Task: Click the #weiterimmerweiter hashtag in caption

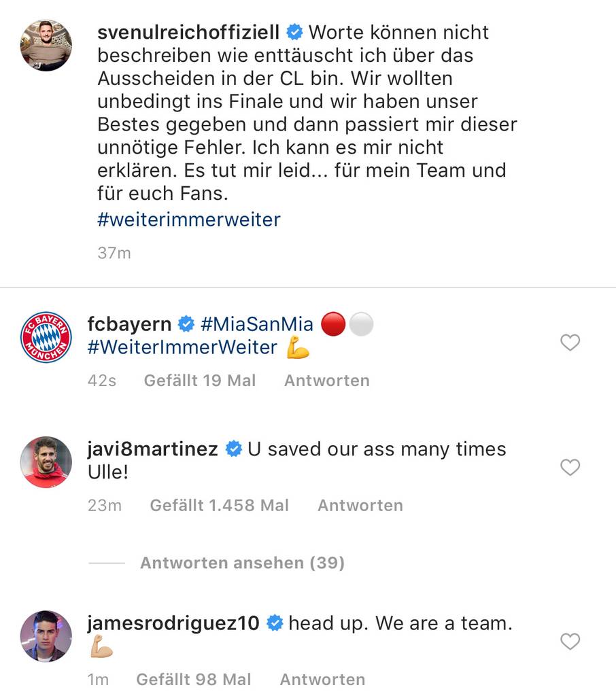Action: pyautogui.click(x=188, y=220)
